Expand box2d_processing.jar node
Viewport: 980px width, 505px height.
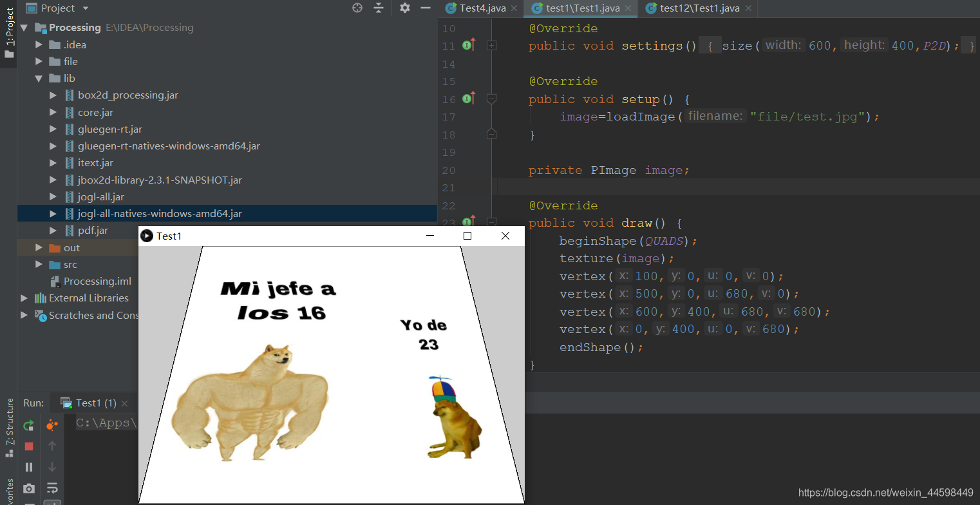[x=53, y=95]
